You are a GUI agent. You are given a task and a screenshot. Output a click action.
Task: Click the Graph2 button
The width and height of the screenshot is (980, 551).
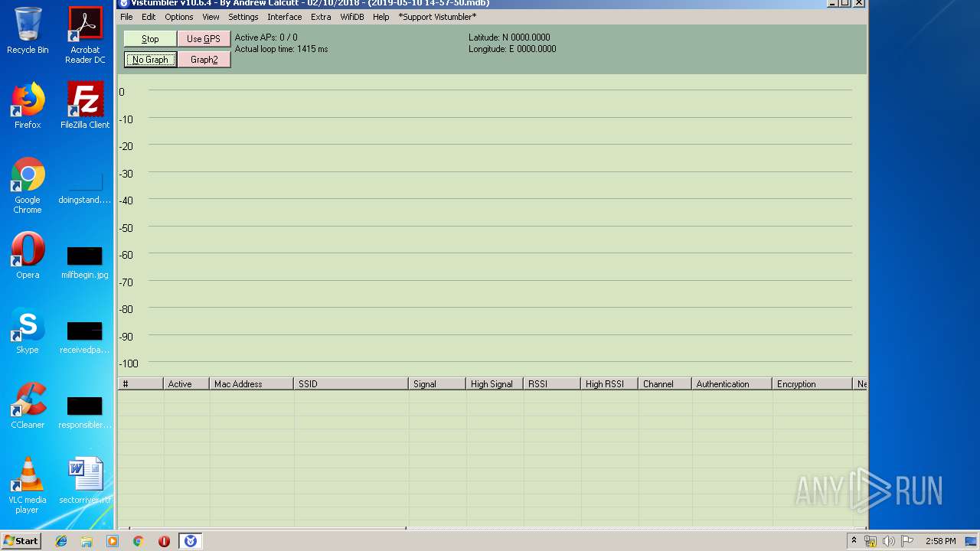pyautogui.click(x=204, y=60)
